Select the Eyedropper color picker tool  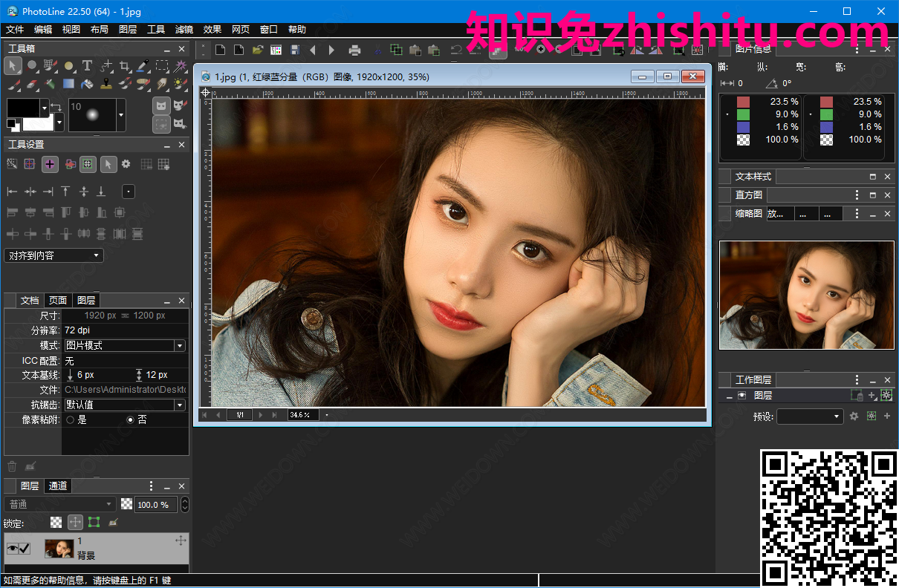pyautogui.click(x=143, y=65)
